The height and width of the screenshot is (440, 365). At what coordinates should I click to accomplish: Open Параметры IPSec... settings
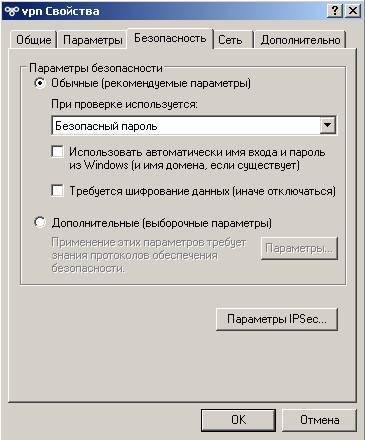[x=277, y=319]
